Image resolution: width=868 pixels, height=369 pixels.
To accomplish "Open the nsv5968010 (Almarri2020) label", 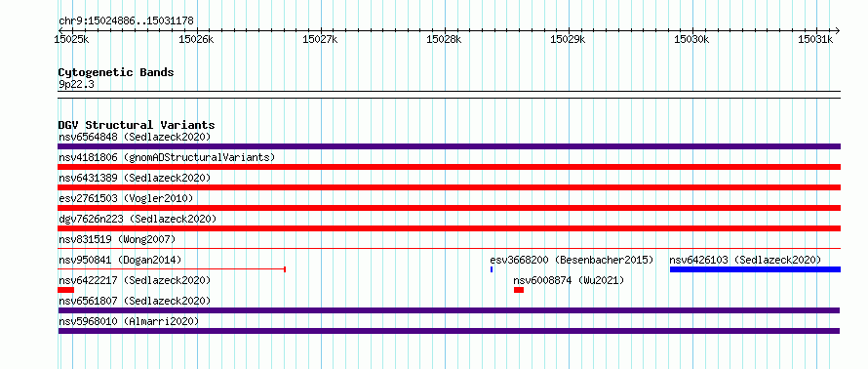I will [x=129, y=321].
